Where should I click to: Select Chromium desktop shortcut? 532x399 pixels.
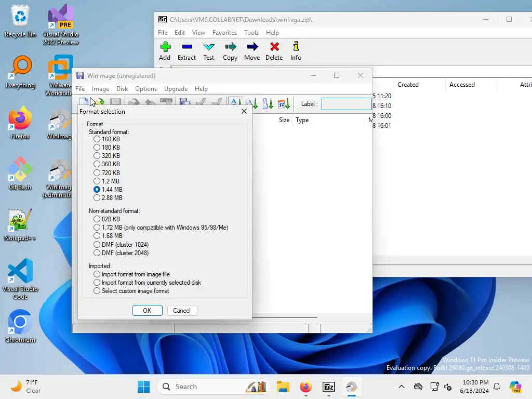(x=20, y=326)
